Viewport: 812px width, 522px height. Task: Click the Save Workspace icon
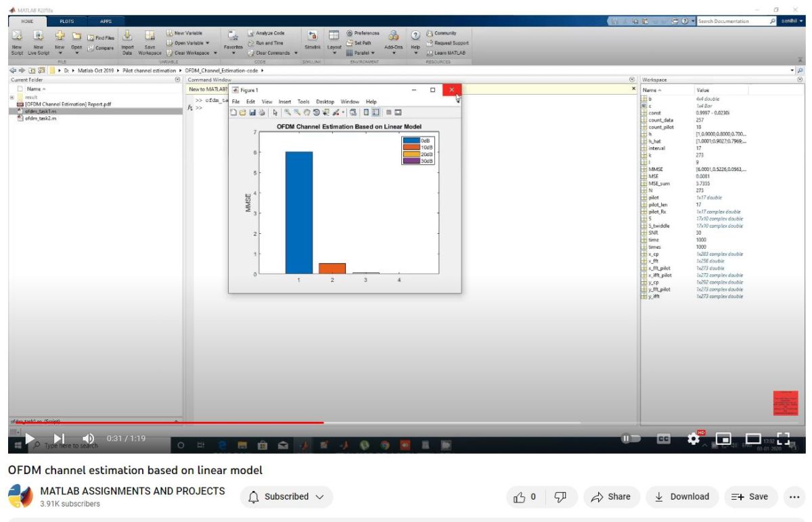(150, 36)
